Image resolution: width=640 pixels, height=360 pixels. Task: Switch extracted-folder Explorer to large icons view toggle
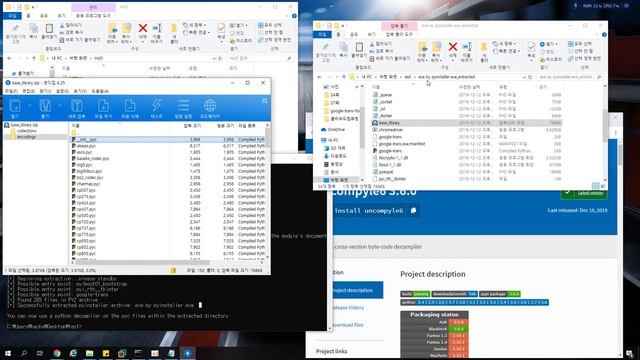tap(602, 186)
